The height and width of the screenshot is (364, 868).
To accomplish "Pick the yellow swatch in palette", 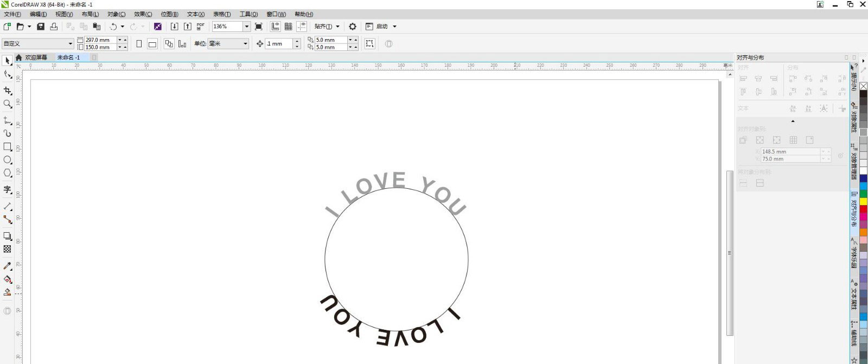I will [863, 202].
